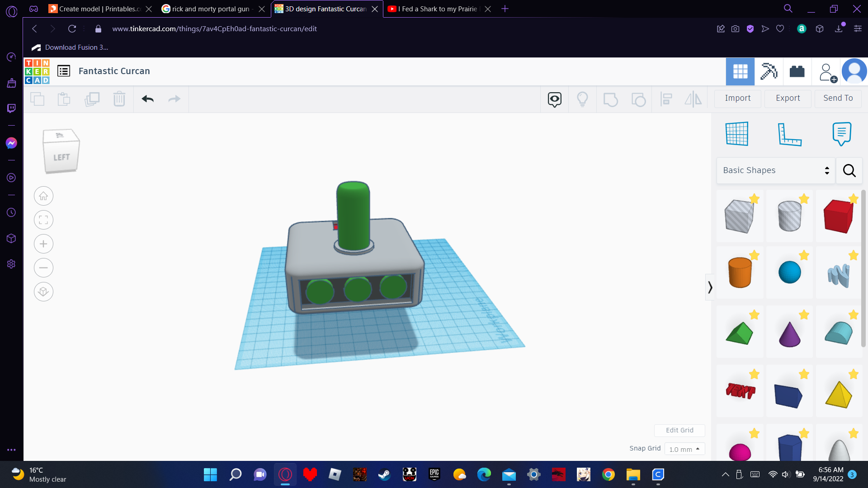Viewport: 868px width, 488px height.
Task: Open the Notes tool
Action: click(841, 134)
